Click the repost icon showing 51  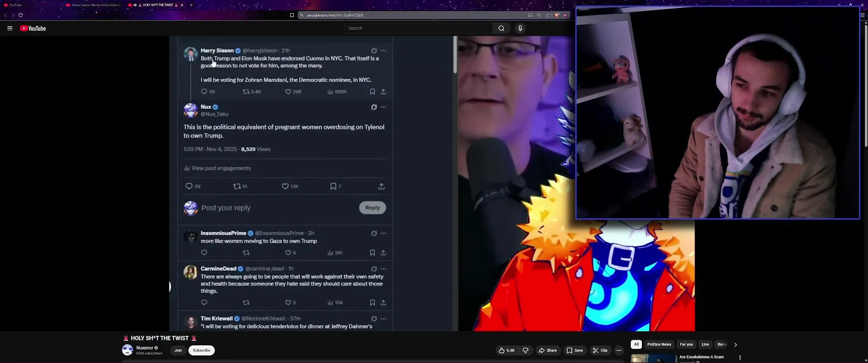coord(237,187)
